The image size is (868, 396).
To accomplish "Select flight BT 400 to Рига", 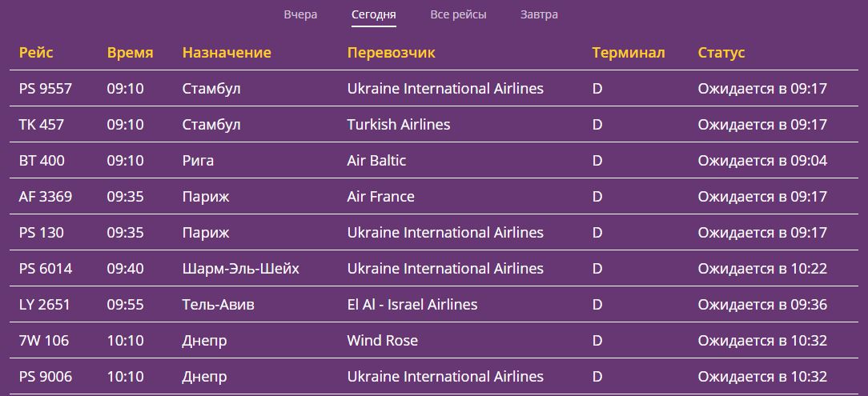I will [42, 161].
